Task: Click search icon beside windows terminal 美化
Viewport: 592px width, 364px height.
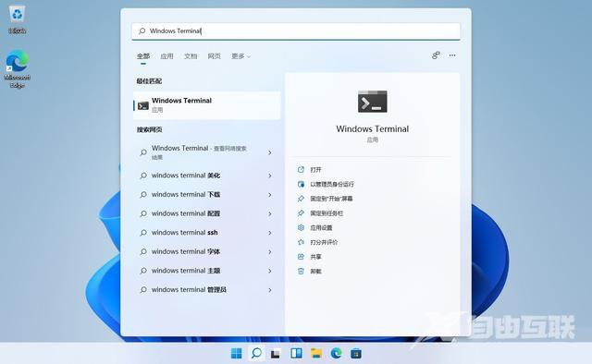Action: point(143,176)
